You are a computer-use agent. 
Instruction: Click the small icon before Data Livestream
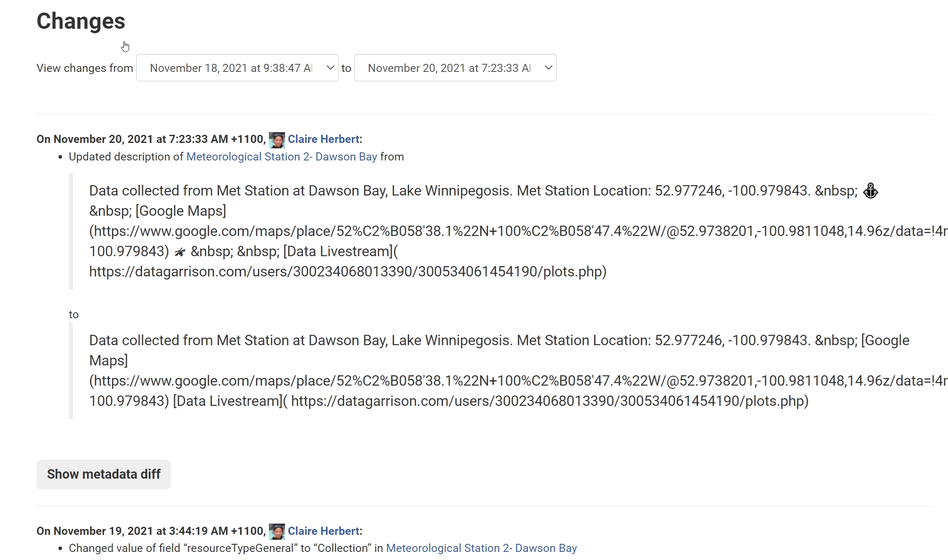click(180, 252)
